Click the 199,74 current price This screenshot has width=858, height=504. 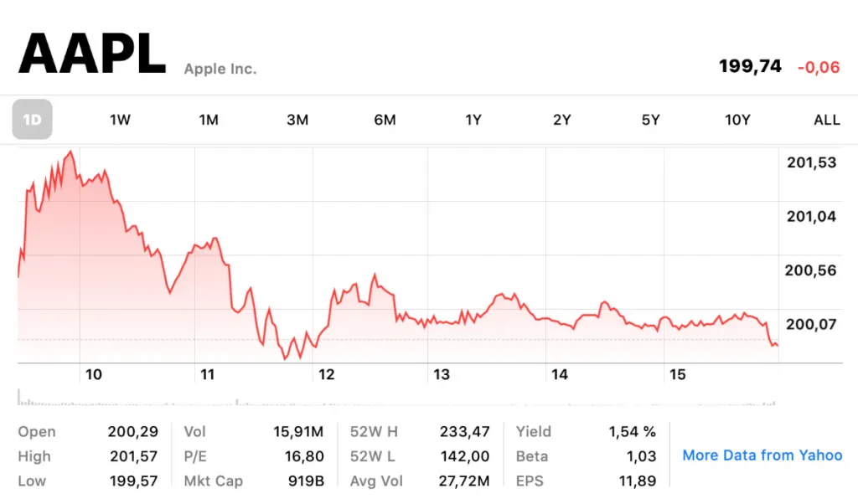point(750,67)
